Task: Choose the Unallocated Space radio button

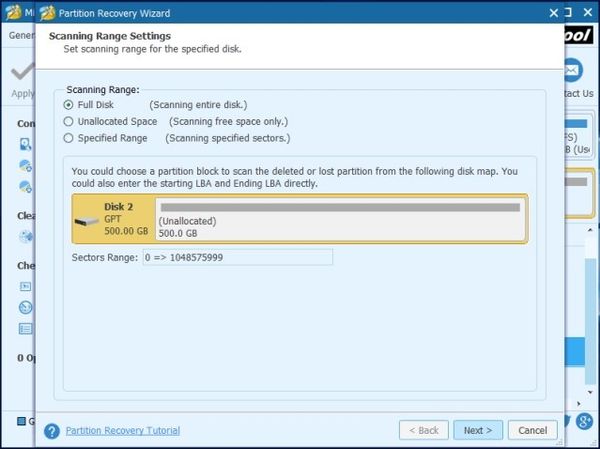Action: [68, 121]
